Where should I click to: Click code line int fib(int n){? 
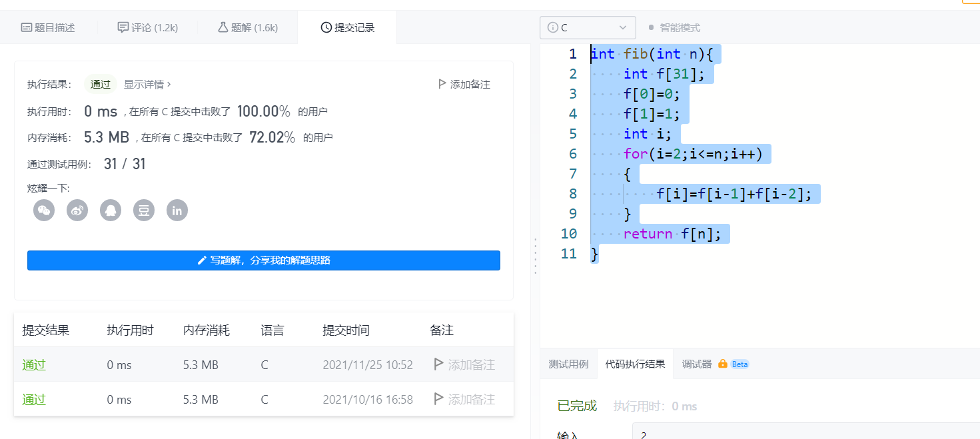652,54
